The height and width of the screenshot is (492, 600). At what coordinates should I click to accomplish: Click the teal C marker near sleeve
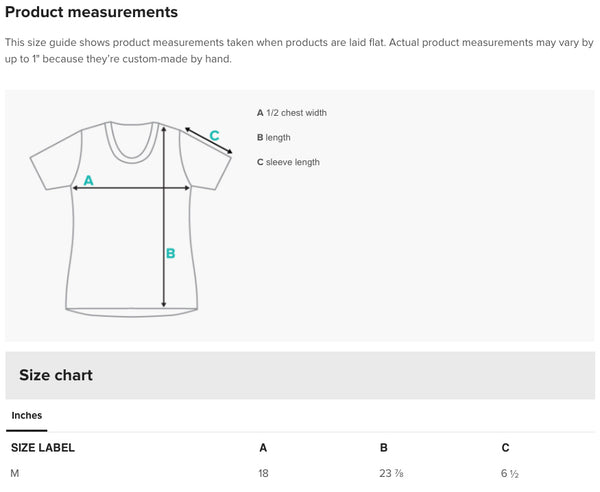214,135
